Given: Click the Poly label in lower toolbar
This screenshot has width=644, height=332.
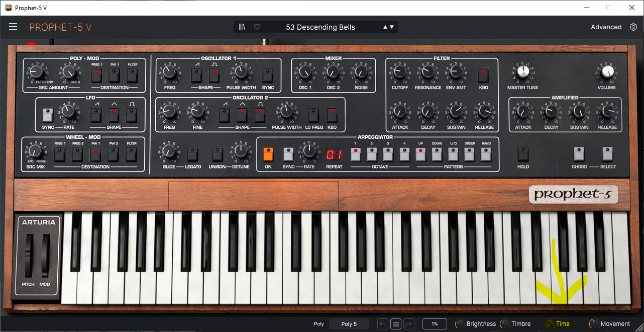Looking at the screenshot, I should tap(319, 324).
